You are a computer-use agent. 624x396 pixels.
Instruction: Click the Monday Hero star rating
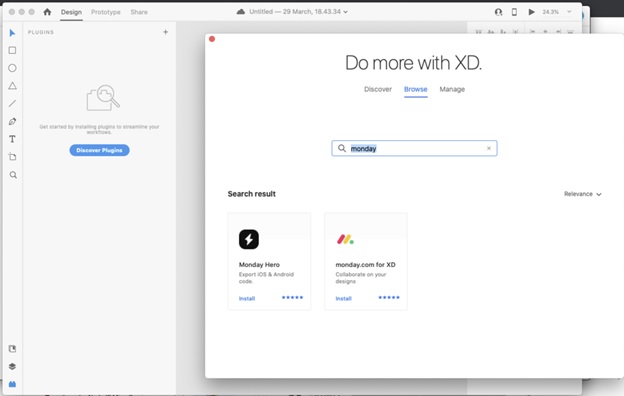pyautogui.click(x=292, y=298)
